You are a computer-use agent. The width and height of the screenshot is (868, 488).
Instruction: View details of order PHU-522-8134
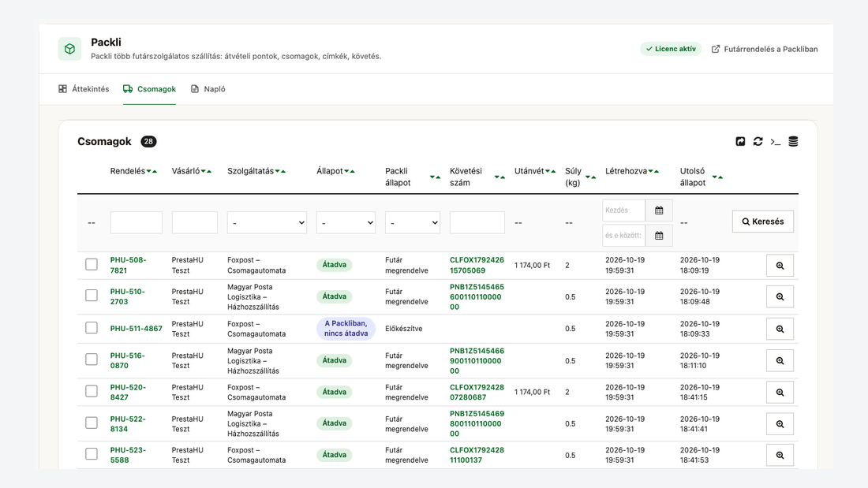[x=780, y=424]
